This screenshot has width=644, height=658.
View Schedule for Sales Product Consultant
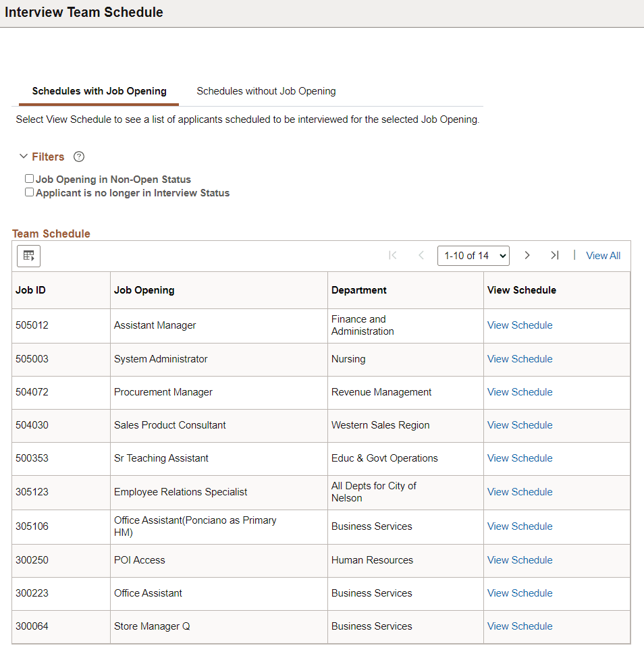pyautogui.click(x=520, y=425)
